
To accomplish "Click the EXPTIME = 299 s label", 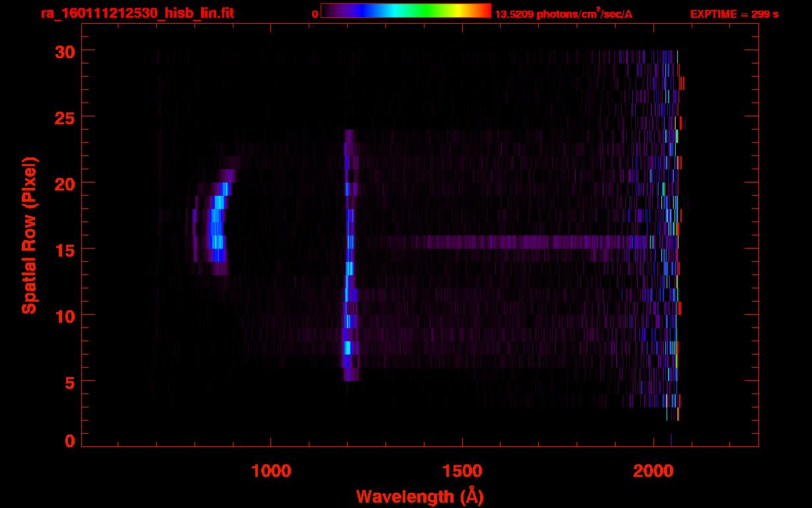I will tap(734, 14).
